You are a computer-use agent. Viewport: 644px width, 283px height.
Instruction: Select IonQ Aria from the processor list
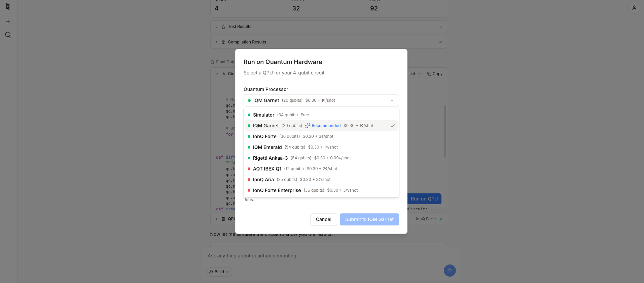321,180
